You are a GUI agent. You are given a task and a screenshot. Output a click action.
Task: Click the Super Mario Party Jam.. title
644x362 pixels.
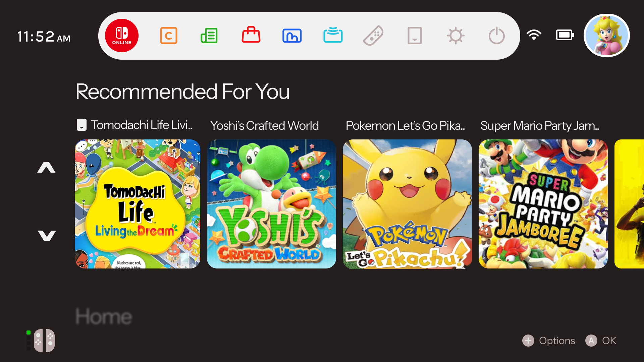[x=540, y=126]
